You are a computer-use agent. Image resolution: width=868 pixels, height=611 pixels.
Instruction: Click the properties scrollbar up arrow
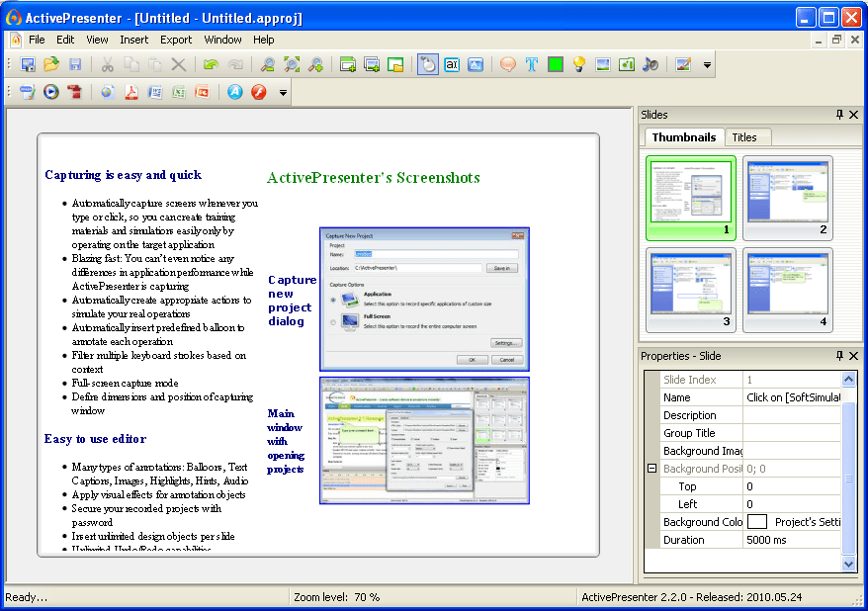click(848, 379)
